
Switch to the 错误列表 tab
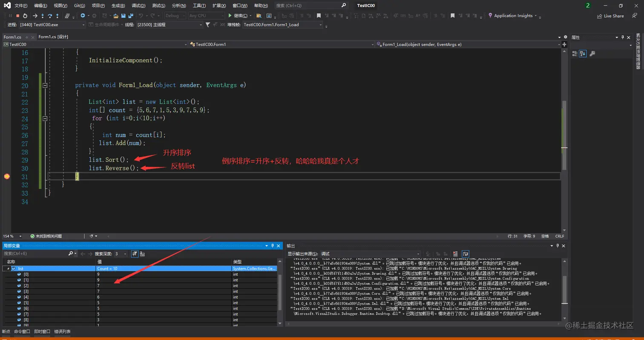pyautogui.click(x=62, y=331)
